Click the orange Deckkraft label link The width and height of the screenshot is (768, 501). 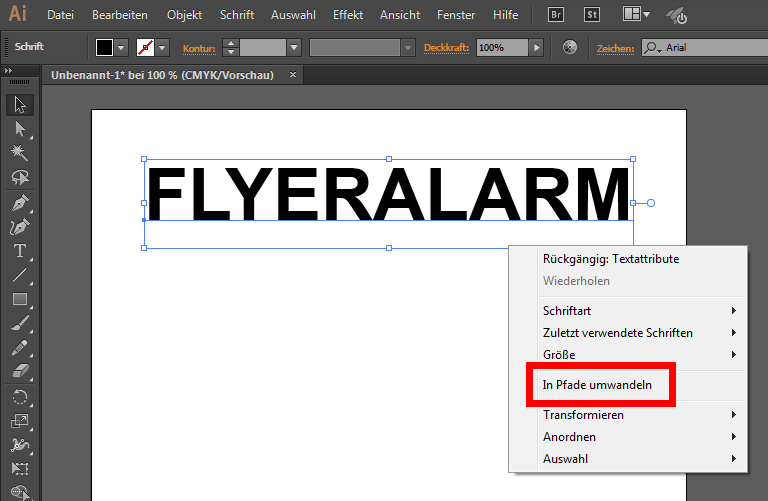coord(447,48)
